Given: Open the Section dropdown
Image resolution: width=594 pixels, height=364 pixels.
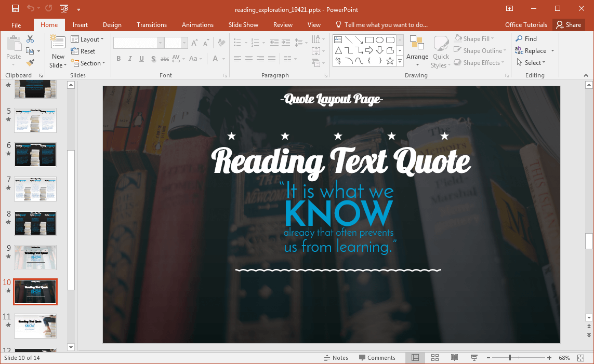Looking at the screenshot, I should coord(89,63).
